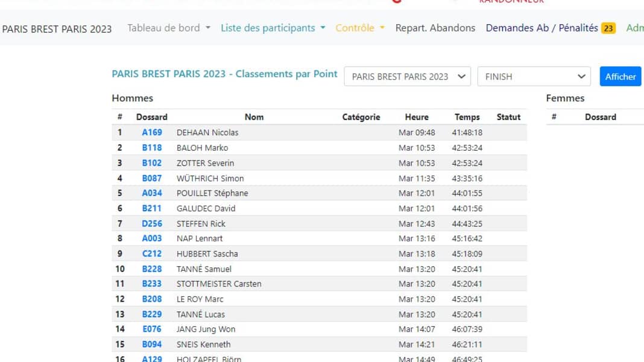Open dossard B087 rider link
The width and height of the screenshot is (644, 362).
tap(152, 178)
